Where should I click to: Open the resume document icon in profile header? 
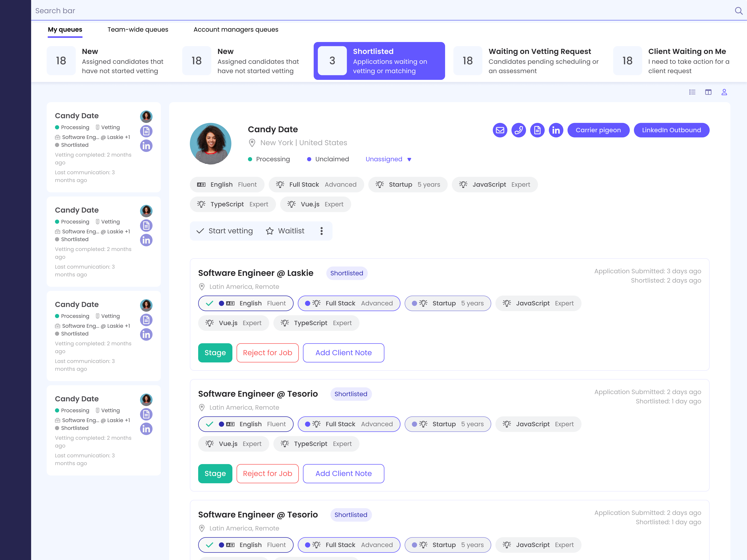(x=537, y=130)
